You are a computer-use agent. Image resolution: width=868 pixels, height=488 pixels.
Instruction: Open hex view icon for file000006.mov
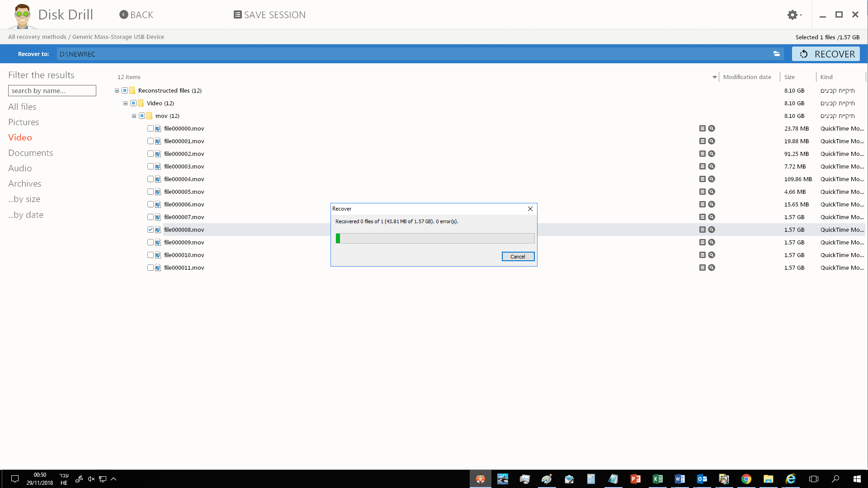702,204
